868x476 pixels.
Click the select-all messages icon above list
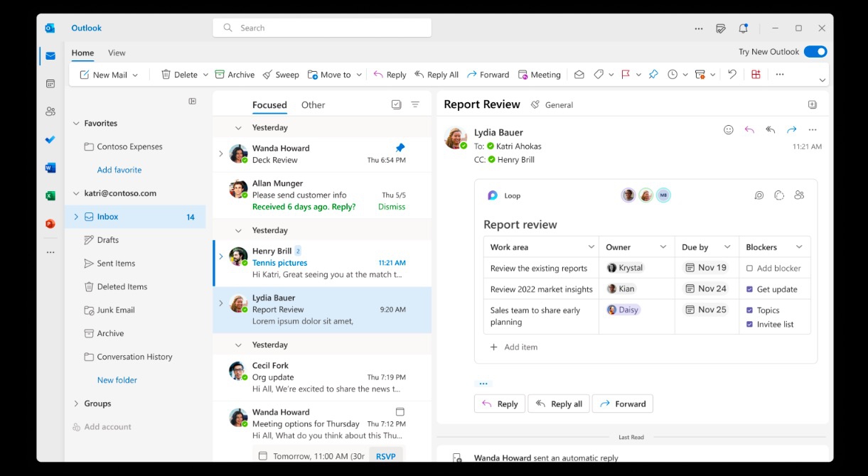click(x=397, y=104)
